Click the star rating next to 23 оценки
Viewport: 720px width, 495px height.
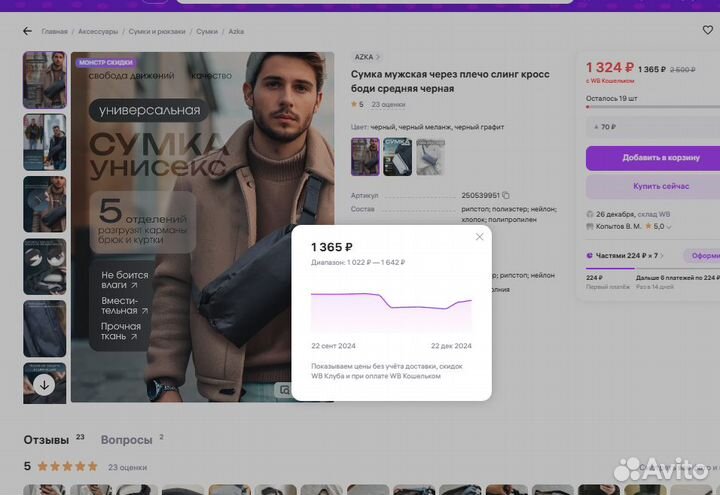point(356,104)
